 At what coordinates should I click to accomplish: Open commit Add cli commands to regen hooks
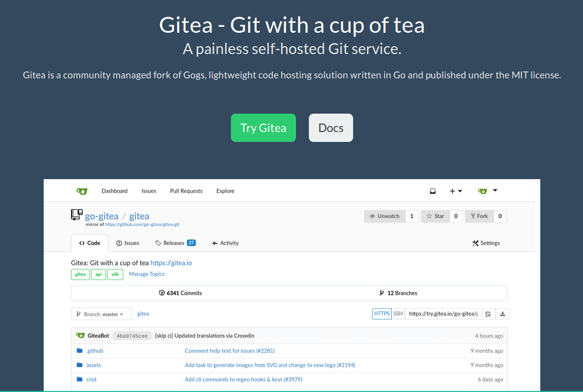(243, 380)
